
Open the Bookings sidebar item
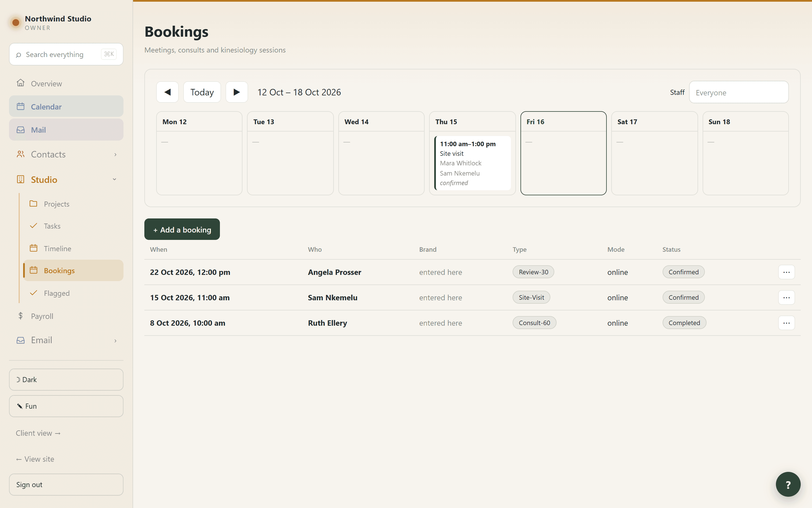pos(73,270)
